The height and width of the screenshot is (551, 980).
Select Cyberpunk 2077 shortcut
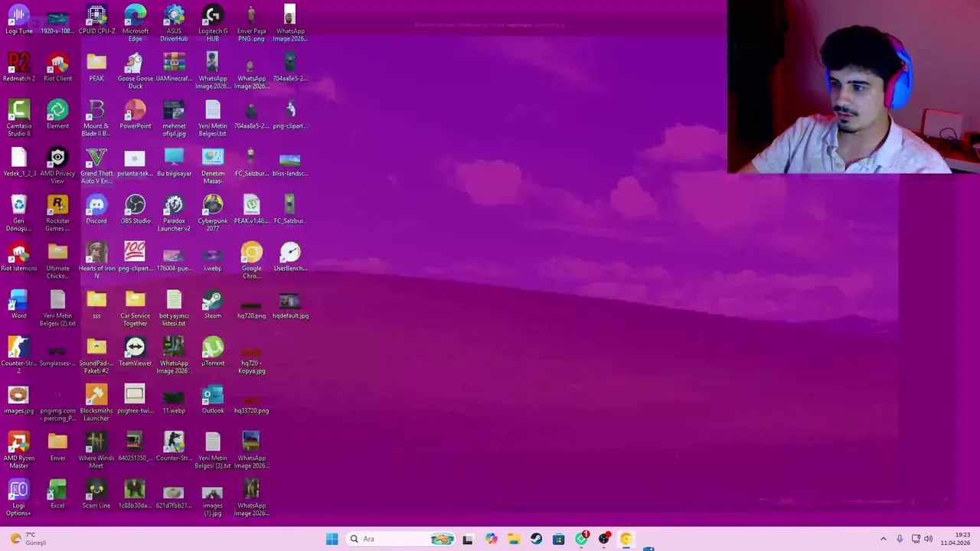coord(213,214)
